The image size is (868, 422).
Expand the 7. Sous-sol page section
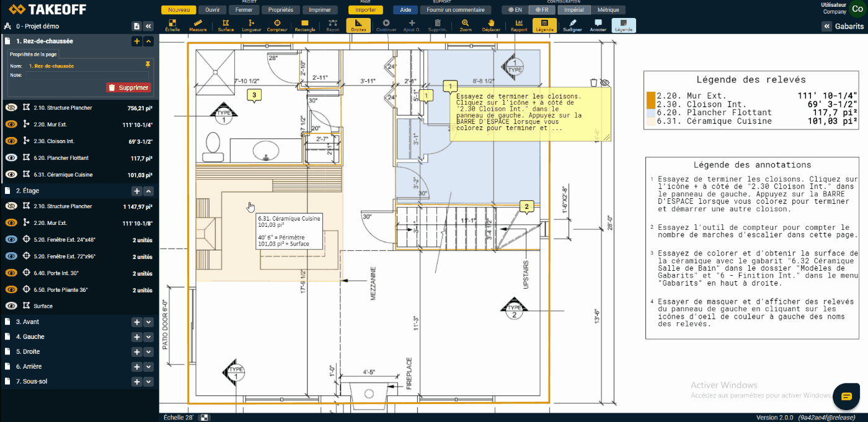point(148,382)
